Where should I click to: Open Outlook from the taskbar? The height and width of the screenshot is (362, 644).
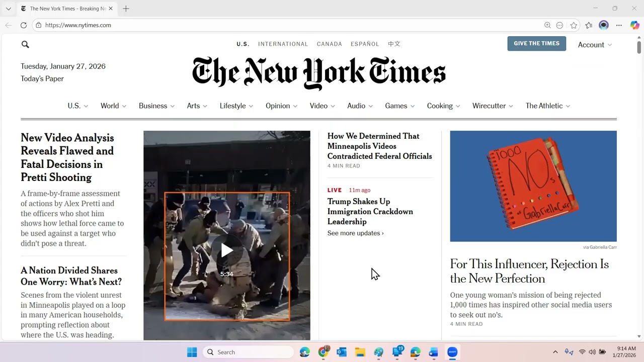pyautogui.click(x=342, y=352)
